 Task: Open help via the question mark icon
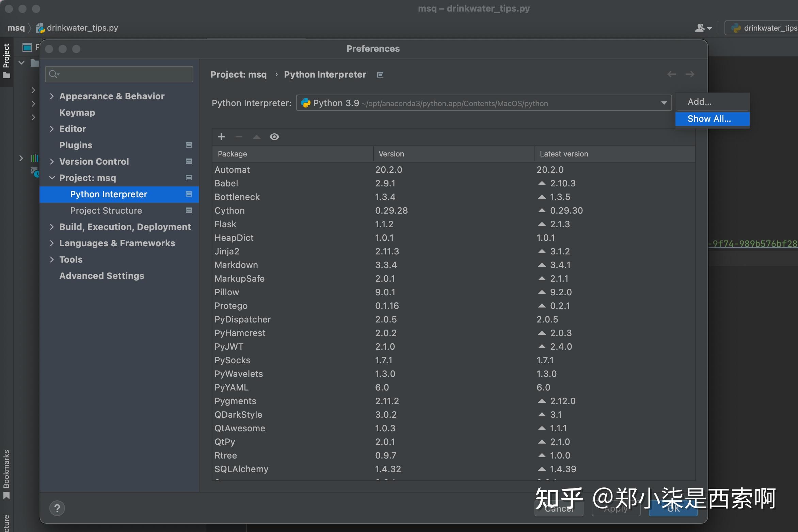coord(57,508)
